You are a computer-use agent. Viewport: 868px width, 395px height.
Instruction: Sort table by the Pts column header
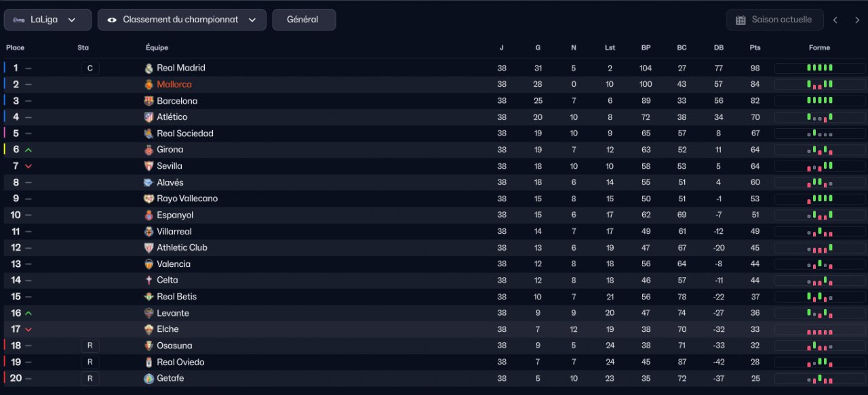click(755, 47)
